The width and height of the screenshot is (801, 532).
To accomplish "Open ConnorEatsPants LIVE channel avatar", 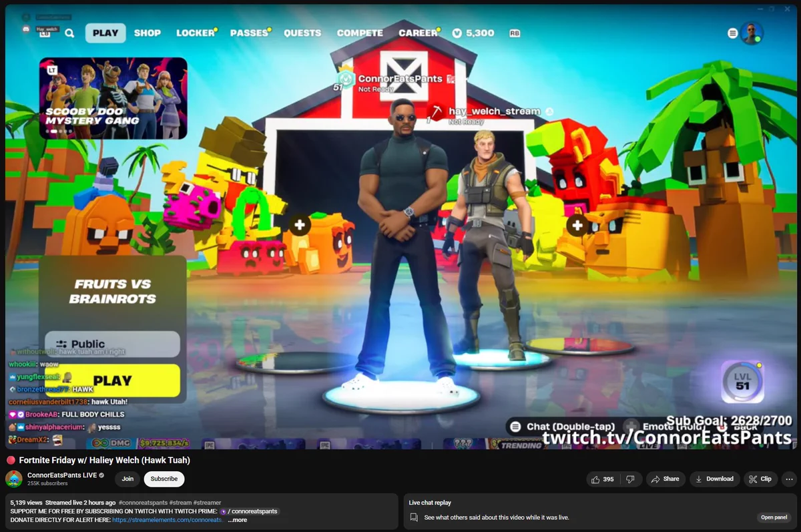I will 14,479.
